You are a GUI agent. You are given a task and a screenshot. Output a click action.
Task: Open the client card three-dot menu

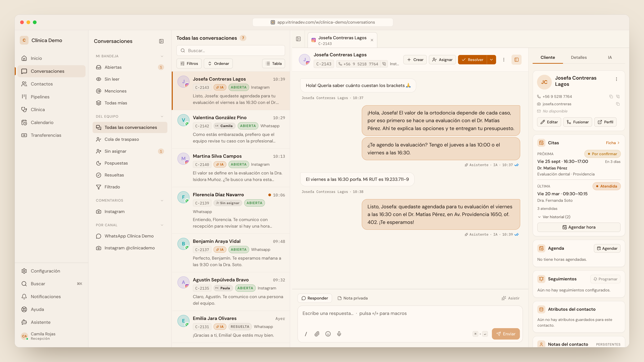(x=616, y=79)
